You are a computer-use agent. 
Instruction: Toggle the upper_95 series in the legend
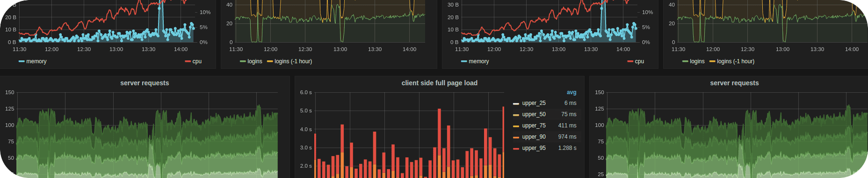point(534,148)
